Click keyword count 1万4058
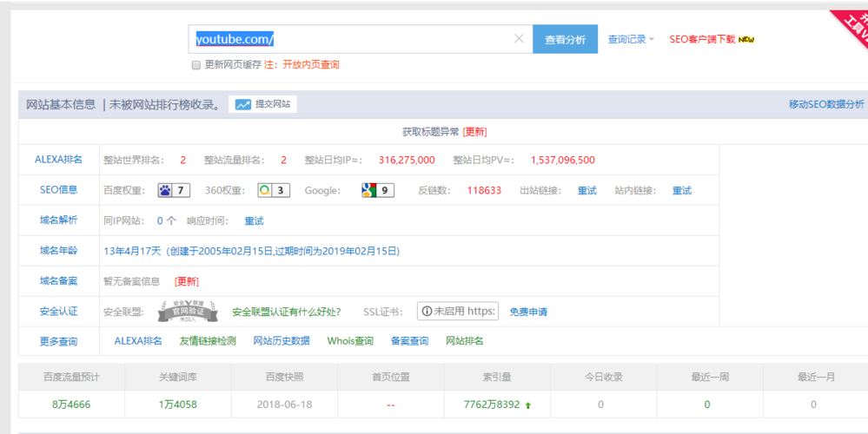The width and height of the screenshot is (868, 434). click(x=178, y=404)
